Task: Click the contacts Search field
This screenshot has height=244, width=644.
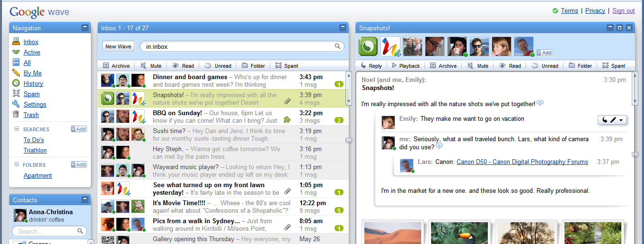Action: 49,231
